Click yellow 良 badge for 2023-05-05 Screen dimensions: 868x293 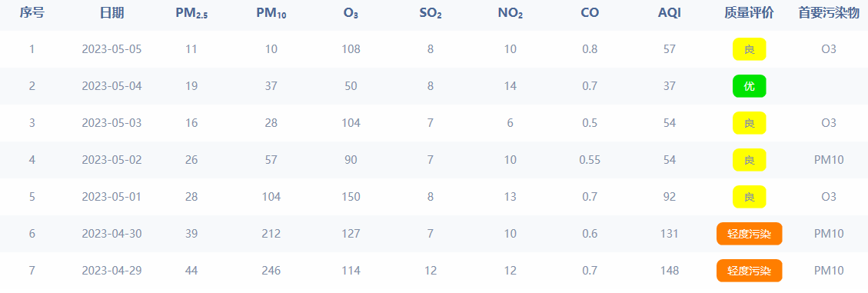(x=749, y=48)
